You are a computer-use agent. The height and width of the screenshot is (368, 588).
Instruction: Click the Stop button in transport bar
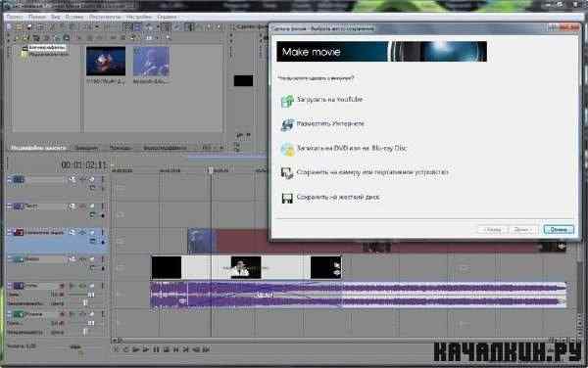click(x=167, y=349)
